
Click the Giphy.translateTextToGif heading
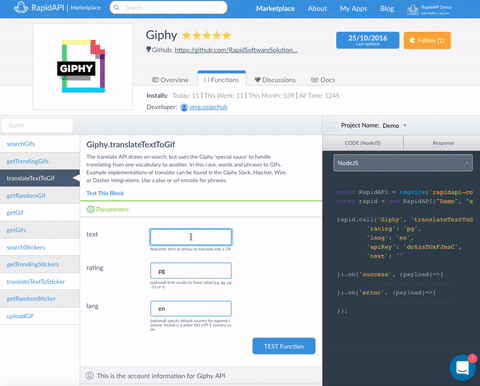tap(131, 144)
